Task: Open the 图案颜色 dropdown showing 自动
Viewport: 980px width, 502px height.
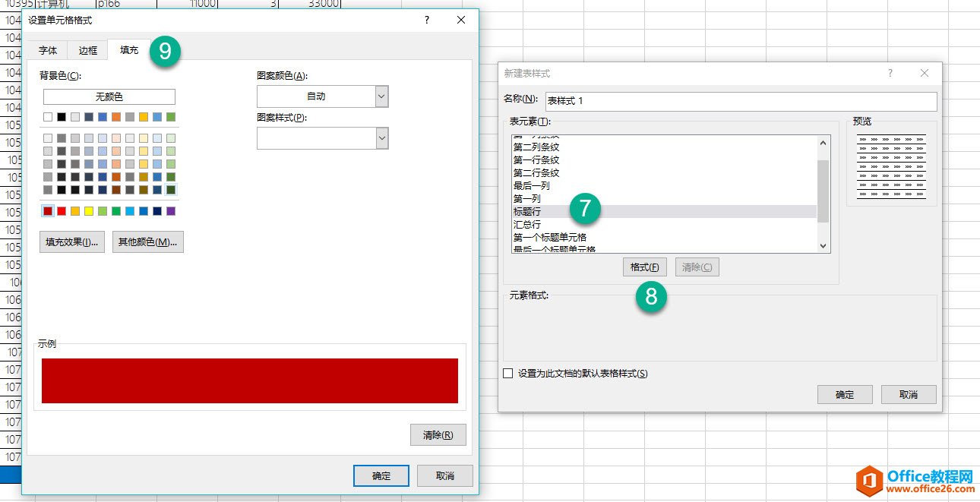Action: coord(382,96)
